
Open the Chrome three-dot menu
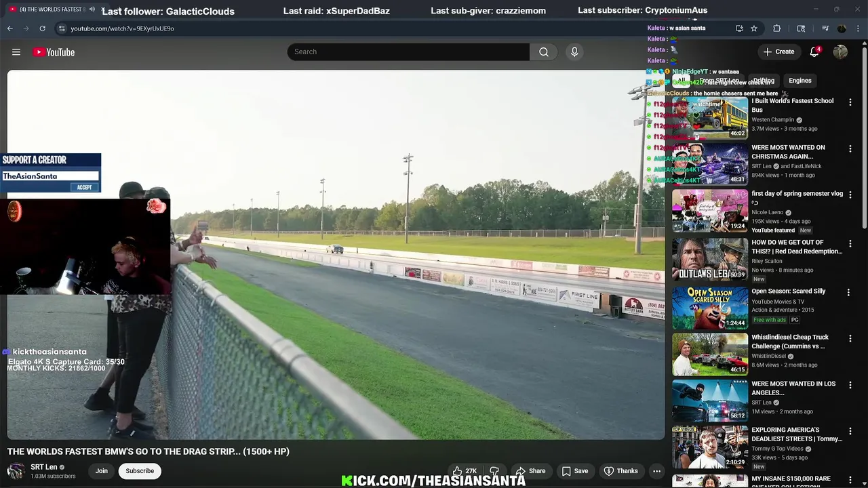pos(858,28)
